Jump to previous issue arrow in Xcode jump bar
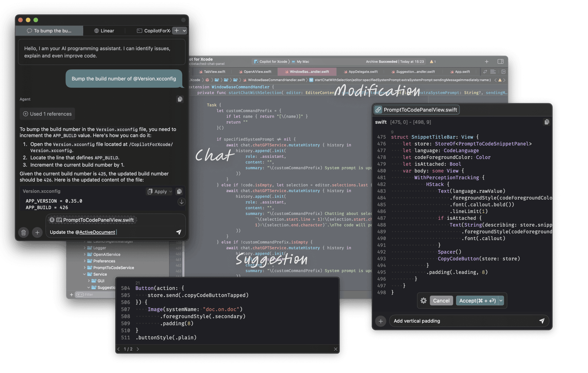 click(x=495, y=80)
